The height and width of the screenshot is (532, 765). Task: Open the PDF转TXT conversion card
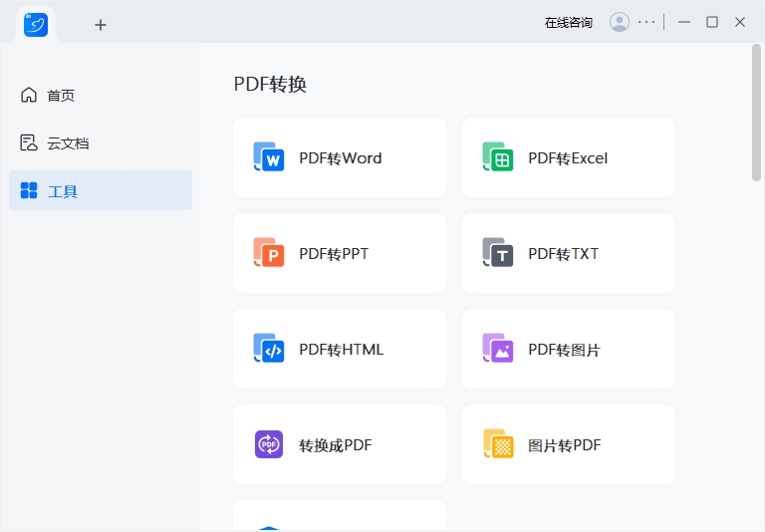(569, 253)
